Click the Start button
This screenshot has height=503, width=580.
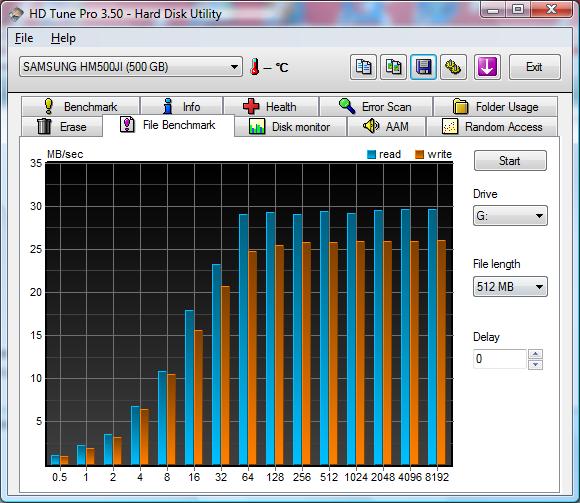pos(510,161)
